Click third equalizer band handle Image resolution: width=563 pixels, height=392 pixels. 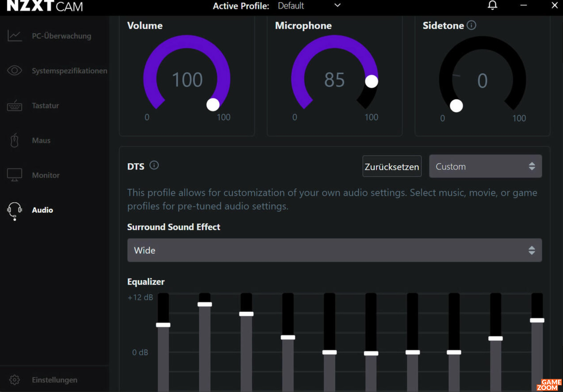tap(246, 314)
